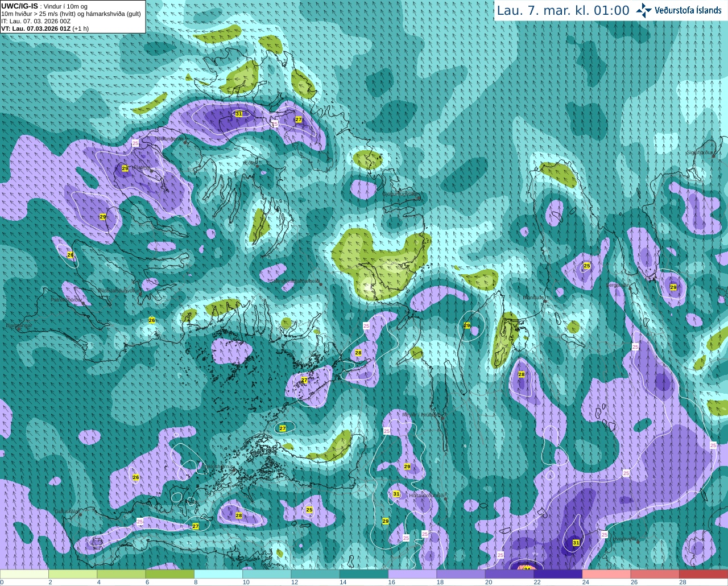Click the 26–28 m/s salmon red swatch
Image resolution: width=728 pixels, height=586 pixels.
coord(655,574)
